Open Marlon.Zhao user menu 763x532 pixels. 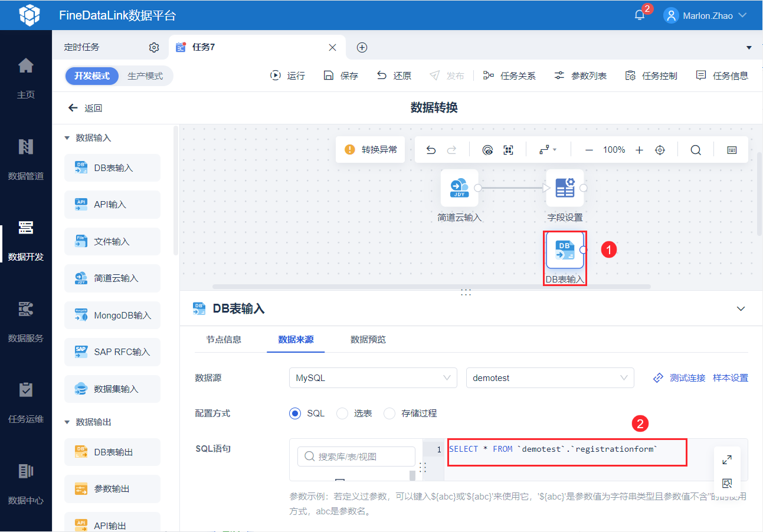(706, 15)
